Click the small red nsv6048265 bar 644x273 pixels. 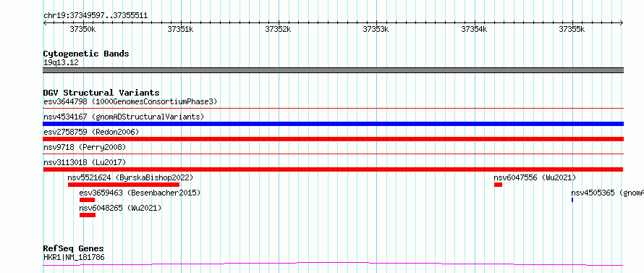tap(88, 215)
